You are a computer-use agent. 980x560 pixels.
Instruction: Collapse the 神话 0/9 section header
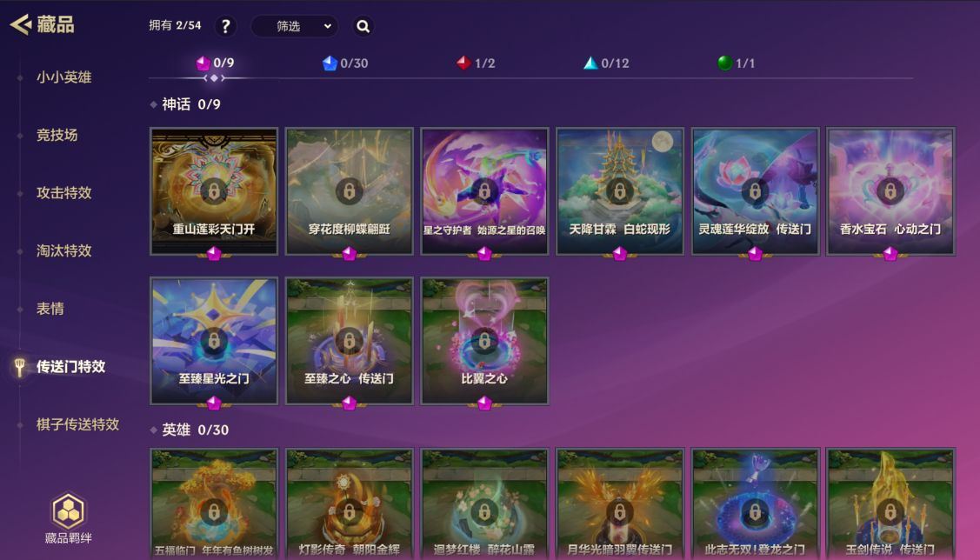tap(185, 104)
